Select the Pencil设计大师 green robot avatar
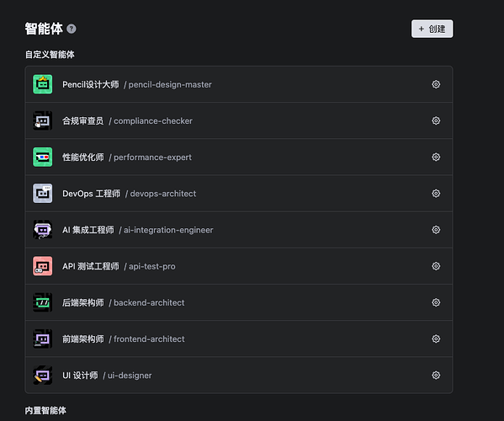 (x=42, y=84)
